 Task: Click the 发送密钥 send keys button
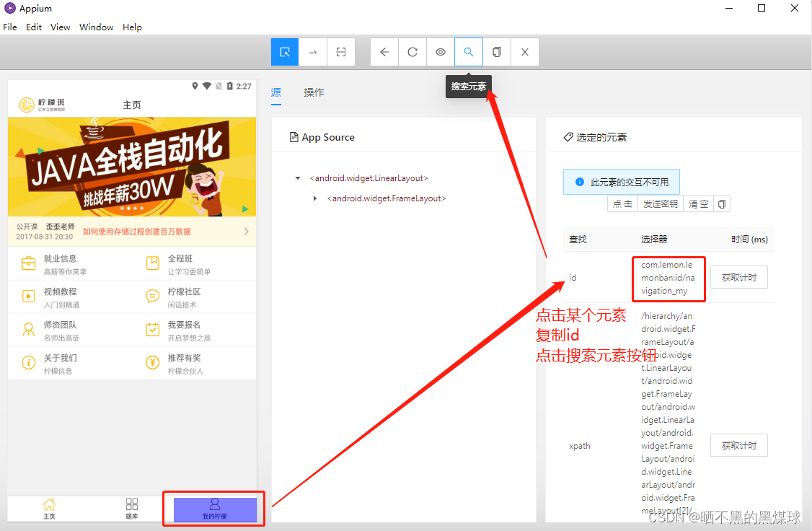click(x=661, y=204)
